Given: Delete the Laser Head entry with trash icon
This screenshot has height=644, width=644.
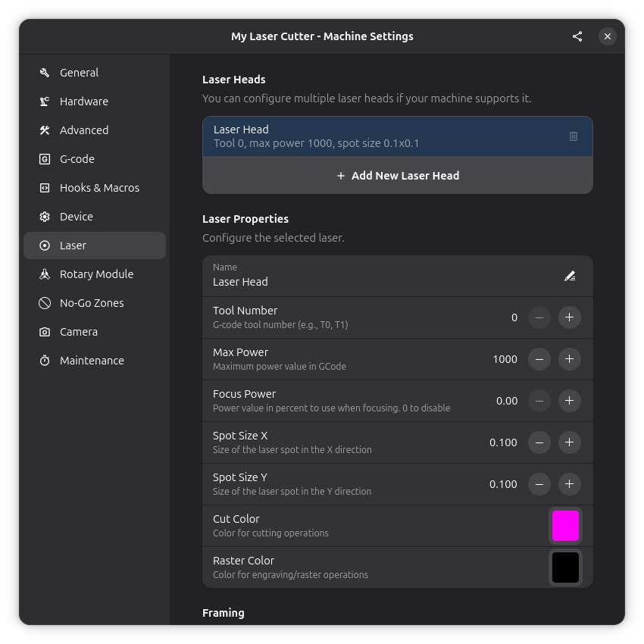Looking at the screenshot, I should click(x=573, y=136).
